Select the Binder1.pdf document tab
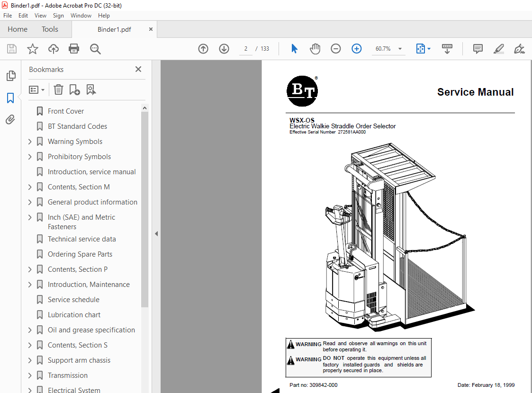The image size is (532, 393). [114, 29]
